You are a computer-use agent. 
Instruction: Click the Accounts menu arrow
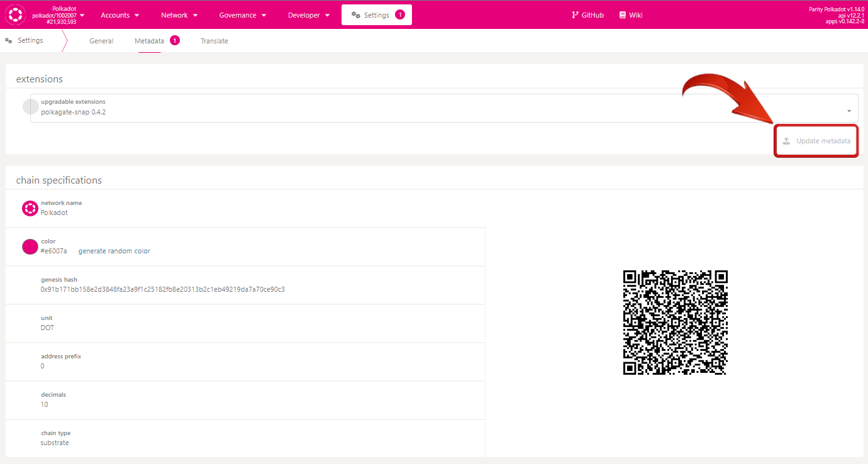coord(137,15)
